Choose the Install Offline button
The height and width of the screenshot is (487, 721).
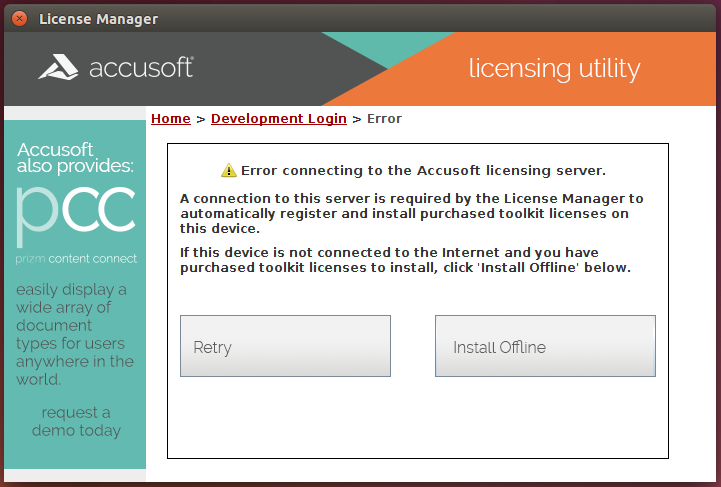(x=545, y=346)
